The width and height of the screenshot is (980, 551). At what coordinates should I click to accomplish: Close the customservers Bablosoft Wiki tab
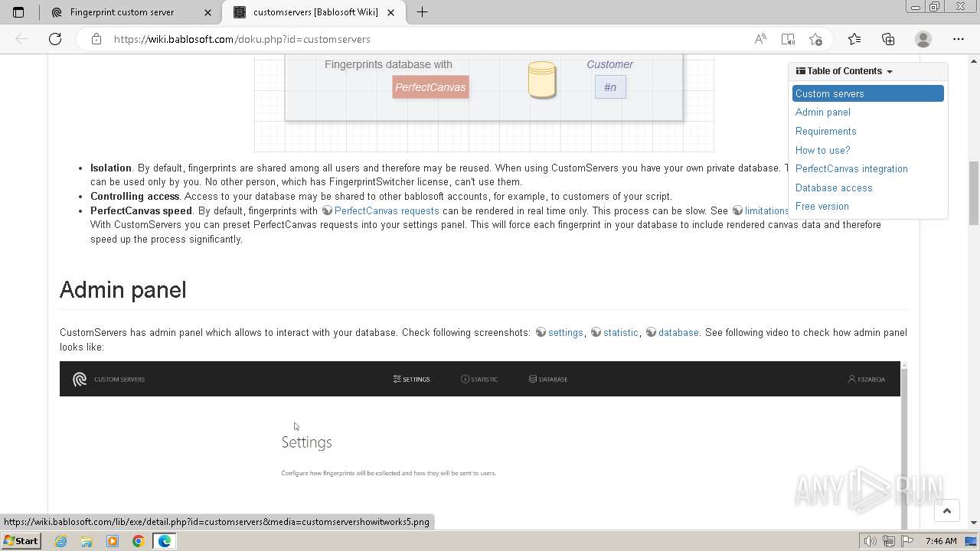(x=391, y=12)
